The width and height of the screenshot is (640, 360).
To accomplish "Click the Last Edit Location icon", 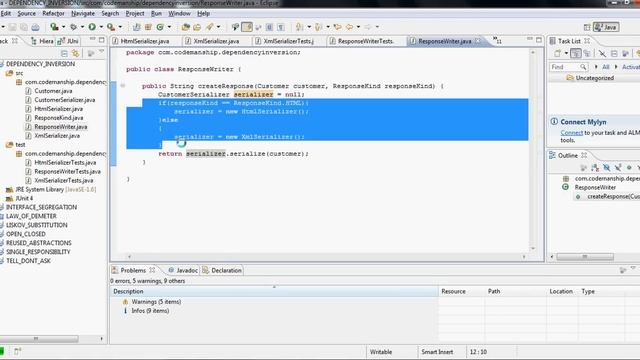I will pyautogui.click(x=338, y=27).
